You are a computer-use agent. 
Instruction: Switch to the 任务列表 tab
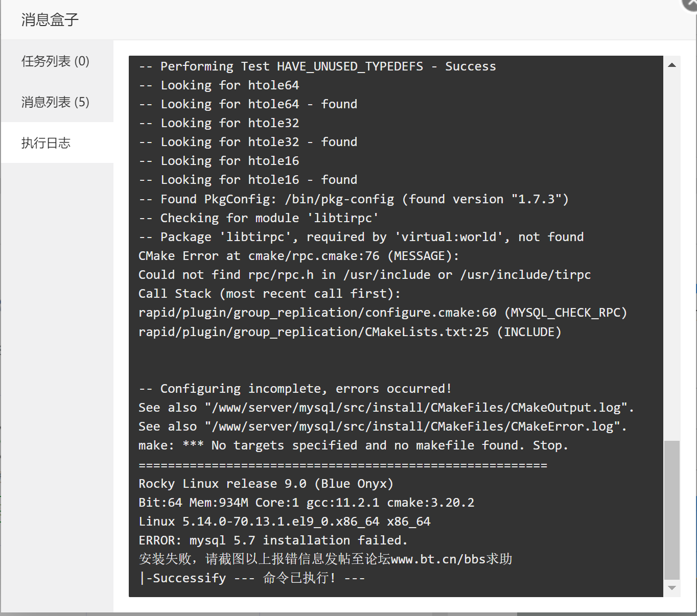tap(55, 61)
